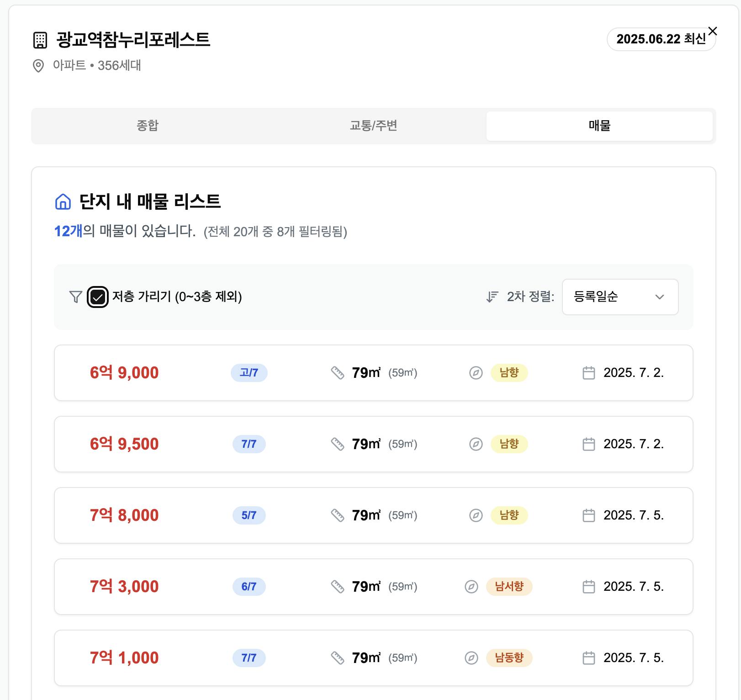The width and height of the screenshot is (741, 700).
Task: Click ruler icon in 7억 1,000 row
Action: point(337,658)
